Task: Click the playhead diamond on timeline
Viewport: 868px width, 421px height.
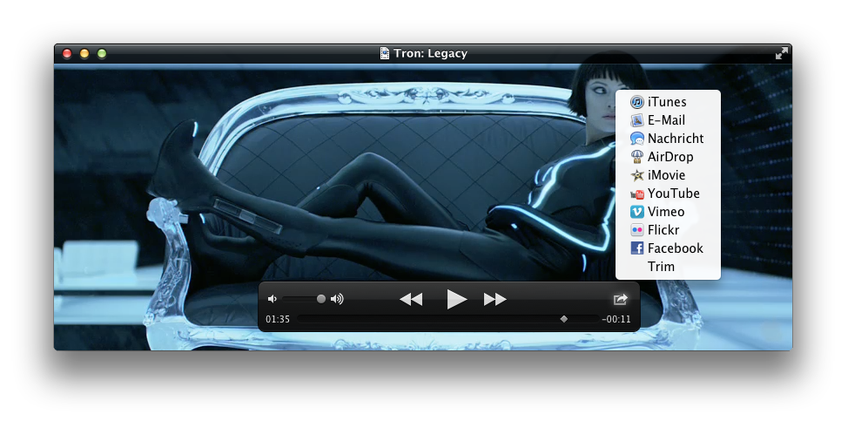Action: tap(563, 319)
